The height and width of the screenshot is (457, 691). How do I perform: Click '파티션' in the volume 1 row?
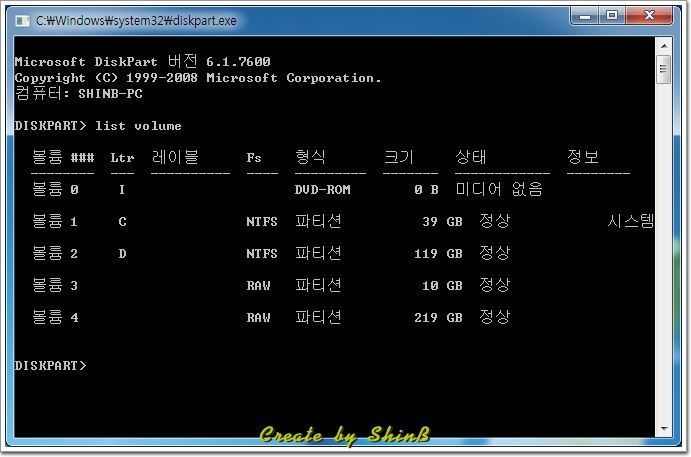click(318, 221)
